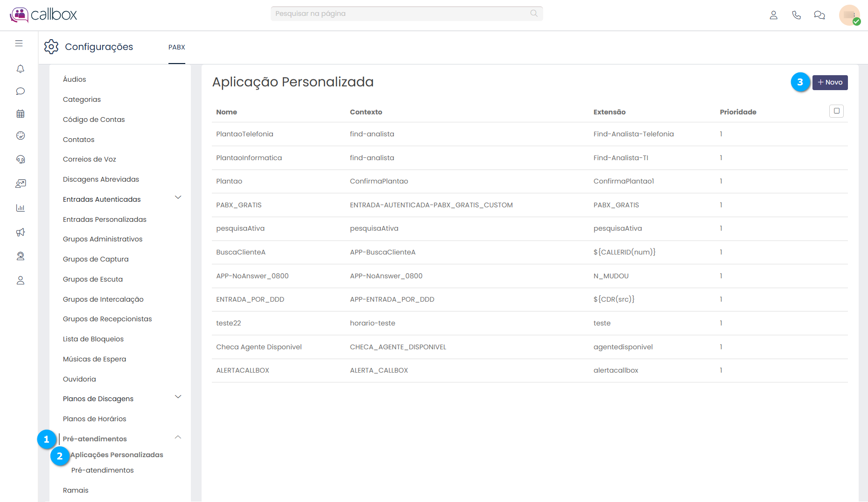Open the PlantaoTelefonia application row

[245, 134]
